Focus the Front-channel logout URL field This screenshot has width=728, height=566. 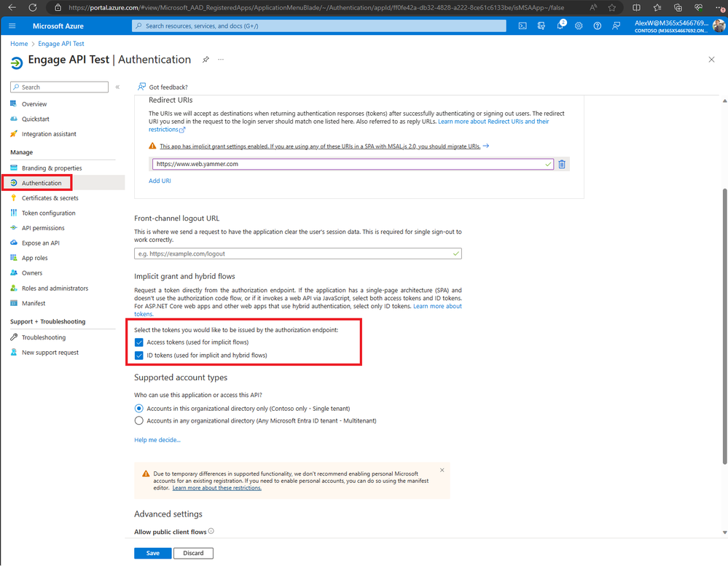(297, 253)
